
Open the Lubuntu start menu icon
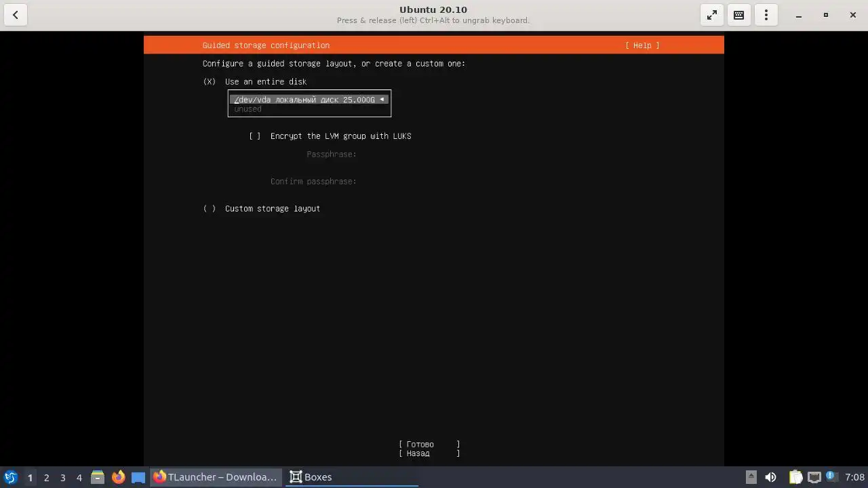pos(10,477)
